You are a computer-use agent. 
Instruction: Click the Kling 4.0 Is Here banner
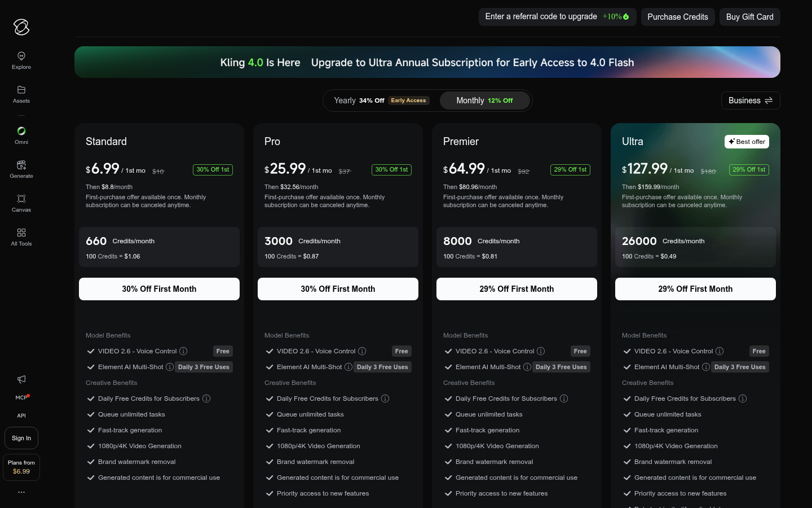click(x=427, y=62)
